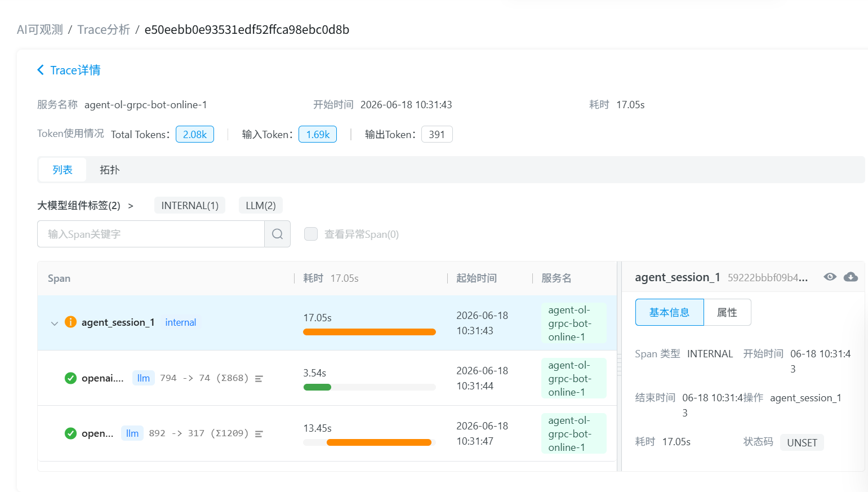The image size is (868, 492).
Task: Click service name tag in 10:31:43 row
Action: 573,323
